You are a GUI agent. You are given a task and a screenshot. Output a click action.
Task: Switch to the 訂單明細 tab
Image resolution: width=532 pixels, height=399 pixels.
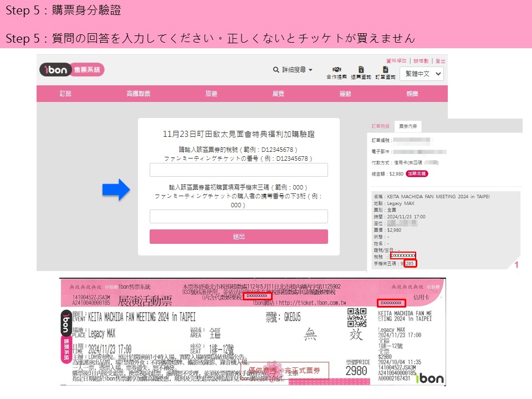point(381,126)
